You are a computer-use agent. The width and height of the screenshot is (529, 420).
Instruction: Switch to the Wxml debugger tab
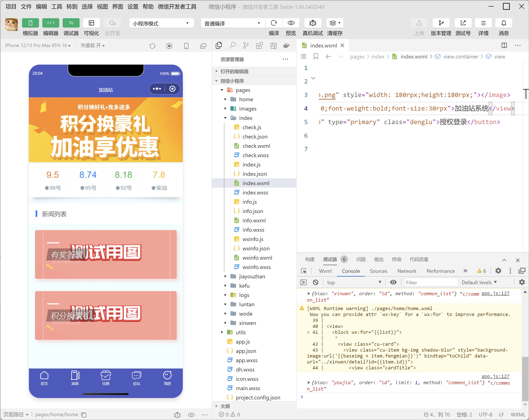[325, 271]
